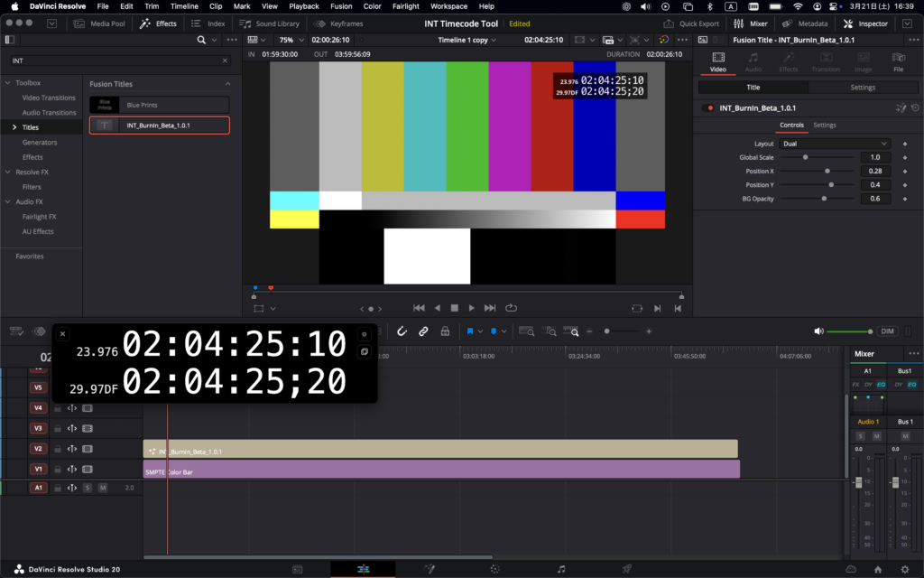The height and width of the screenshot is (578, 924).
Task: Open the Layout dropdown set to Dual
Action: [836, 144]
